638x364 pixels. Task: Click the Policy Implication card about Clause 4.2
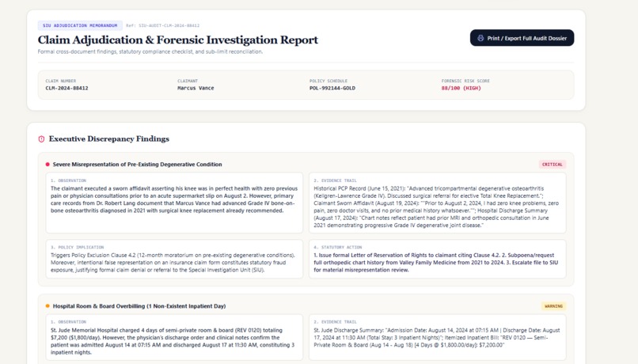[174, 259]
